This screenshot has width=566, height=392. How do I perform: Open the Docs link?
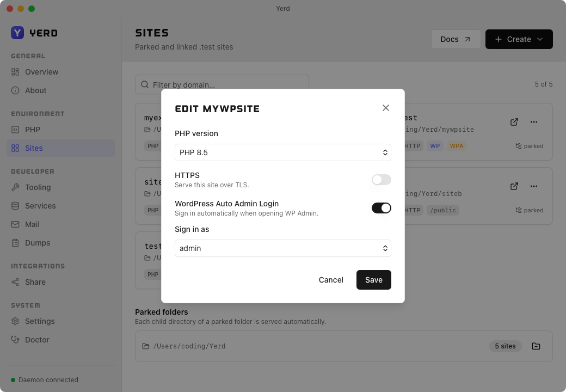point(456,39)
